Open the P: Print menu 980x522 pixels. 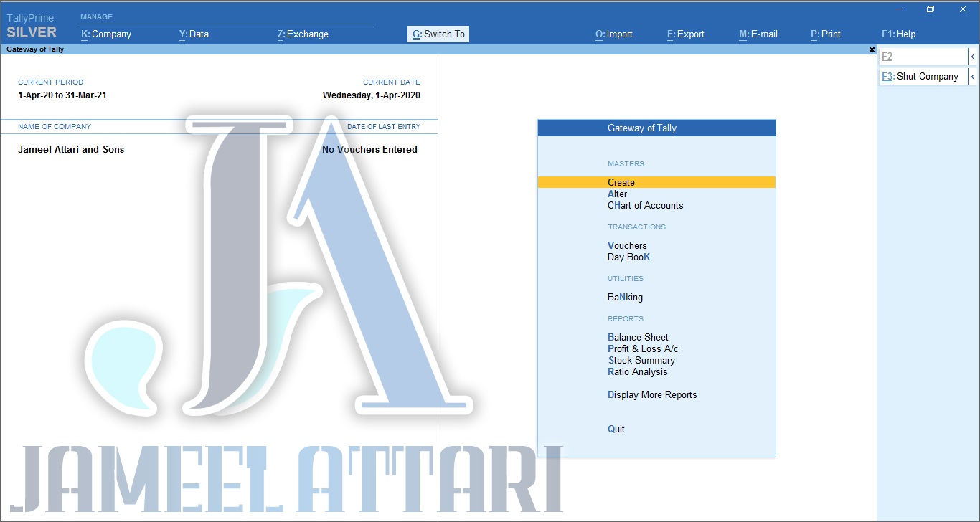point(826,34)
